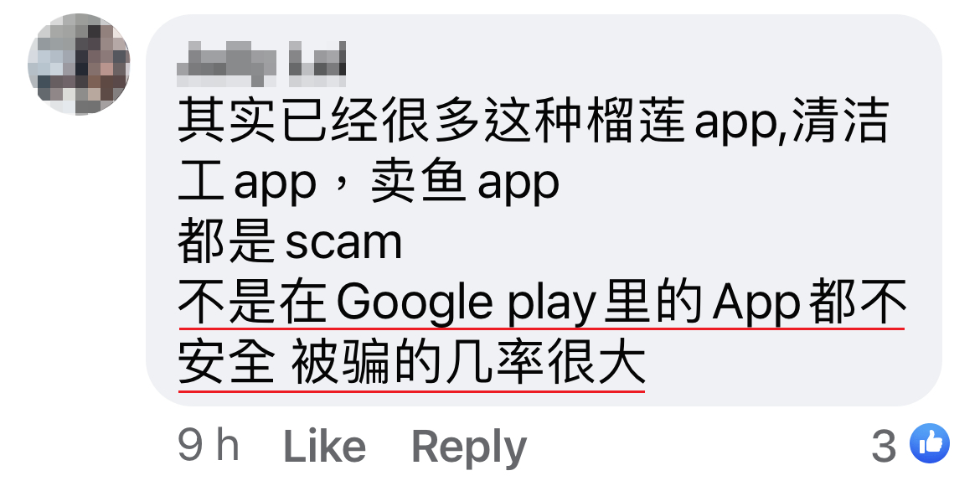The image size is (980, 481).
Task: Click empty gray area of the comment bubble
Action: (x=750, y=213)
